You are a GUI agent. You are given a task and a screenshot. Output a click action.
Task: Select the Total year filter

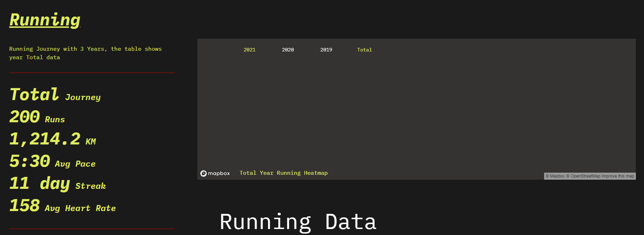click(364, 50)
